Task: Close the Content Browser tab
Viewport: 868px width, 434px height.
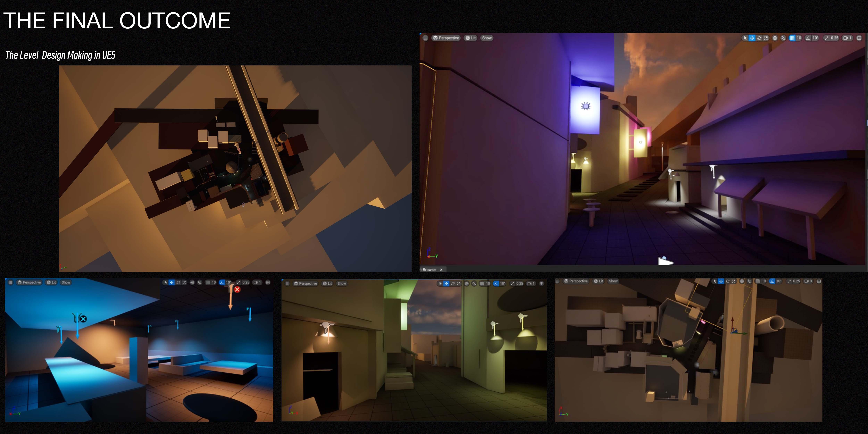Action: click(441, 270)
